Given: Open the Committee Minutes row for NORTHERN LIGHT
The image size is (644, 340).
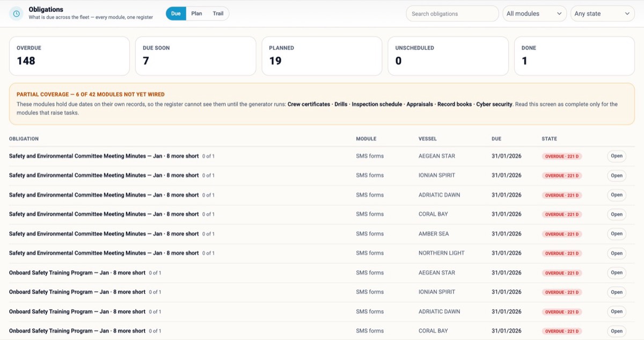Looking at the screenshot, I should [x=617, y=253].
